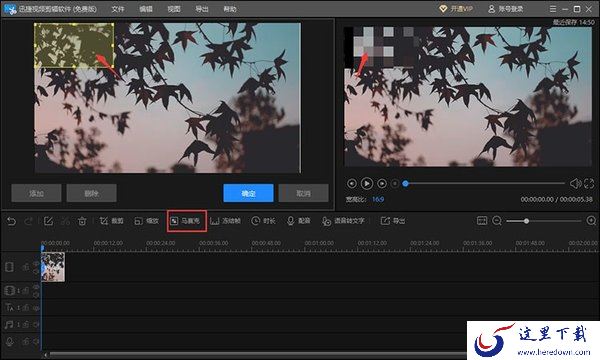
Task: Click the app logo icon in title bar
Action: pyautogui.click(x=10, y=9)
